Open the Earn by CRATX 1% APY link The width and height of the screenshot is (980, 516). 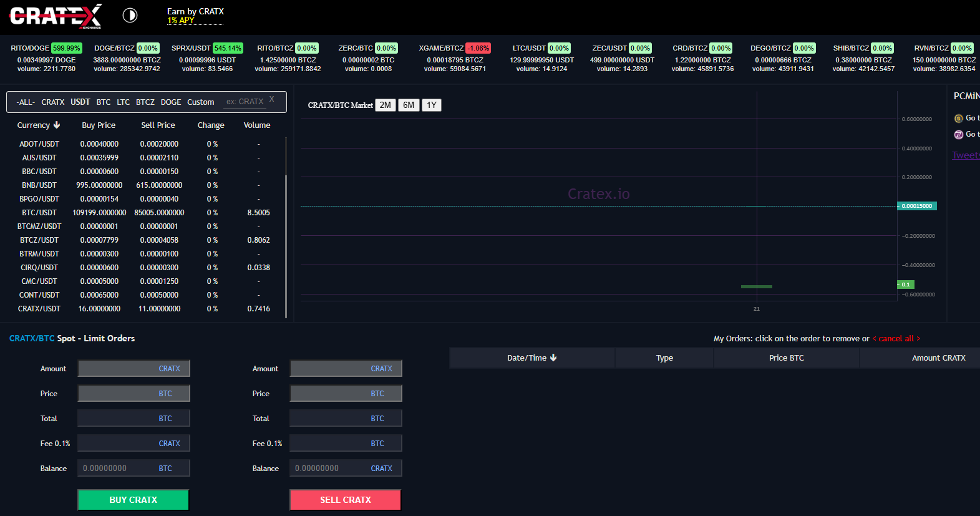[195, 16]
